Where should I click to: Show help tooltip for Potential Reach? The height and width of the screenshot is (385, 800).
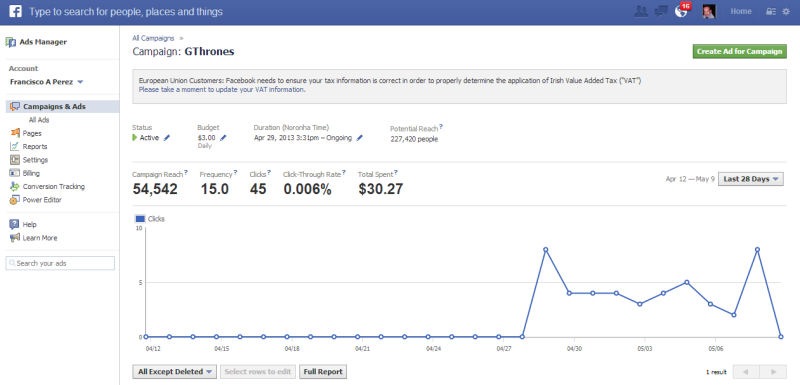click(441, 126)
